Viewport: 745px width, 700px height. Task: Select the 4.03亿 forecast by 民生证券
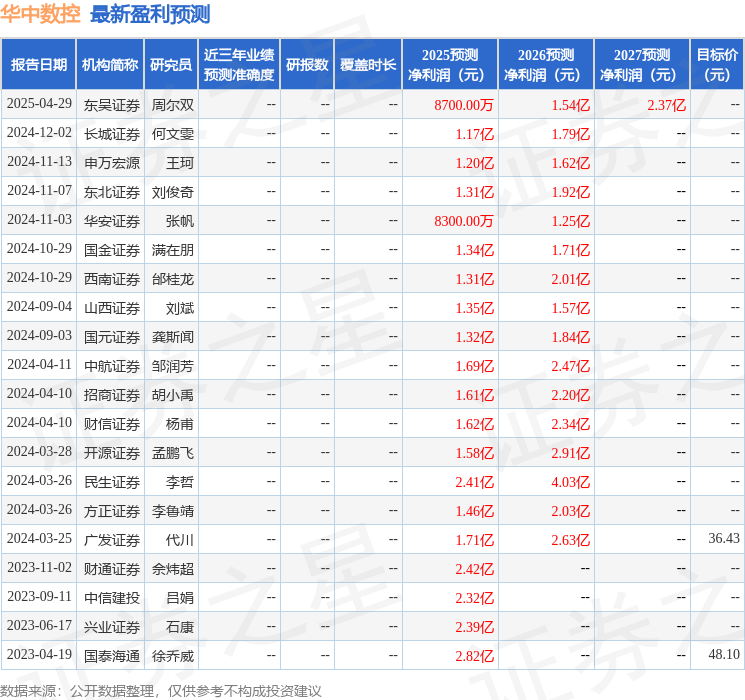pyautogui.click(x=570, y=482)
